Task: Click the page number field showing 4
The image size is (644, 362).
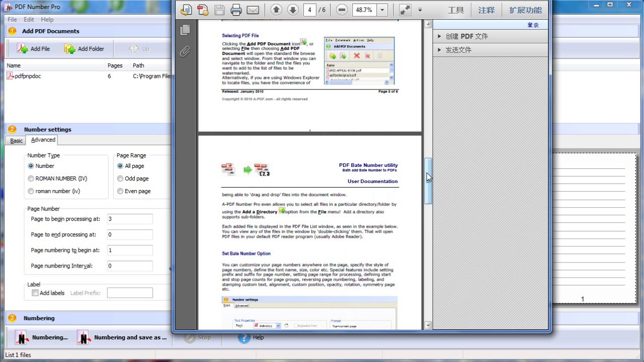Action: (309, 10)
